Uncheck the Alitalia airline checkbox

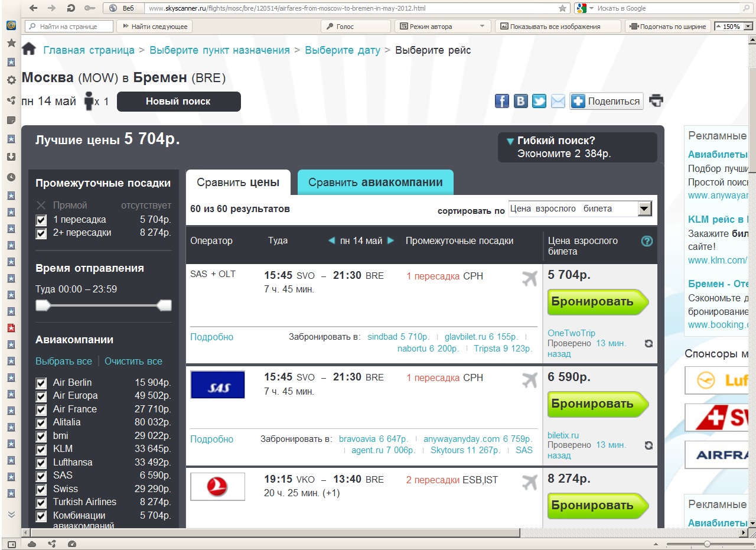coord(41,422)
